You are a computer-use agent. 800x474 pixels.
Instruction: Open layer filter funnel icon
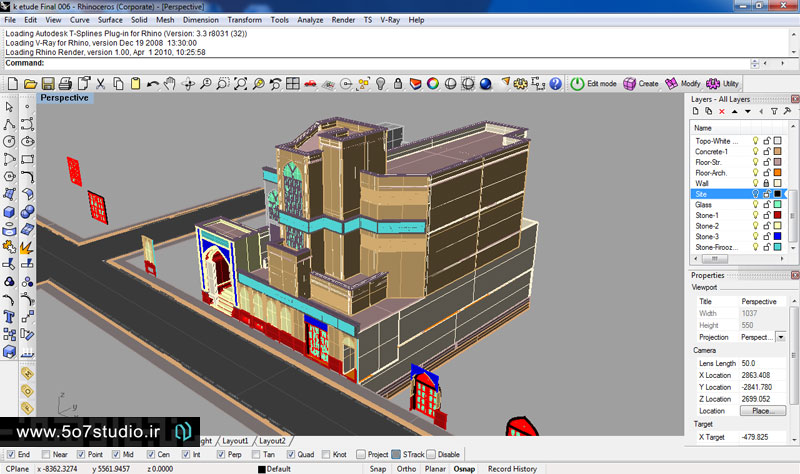(x=774, y=111)
